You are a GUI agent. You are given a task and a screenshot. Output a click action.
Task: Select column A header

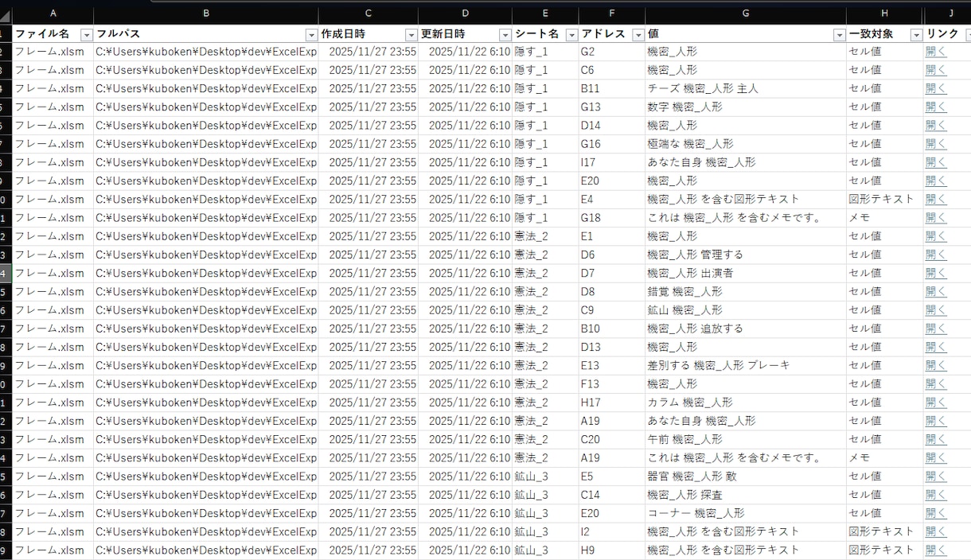click(53, 14)
